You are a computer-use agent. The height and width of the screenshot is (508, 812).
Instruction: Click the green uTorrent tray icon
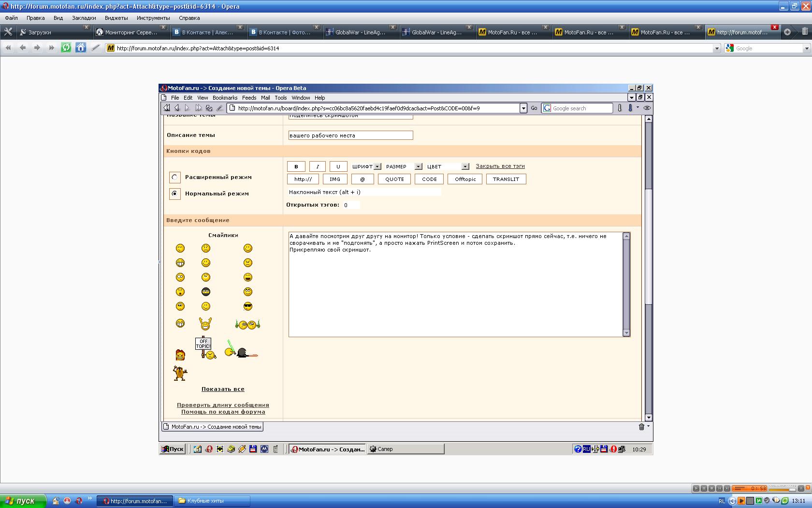[x=759, y=501]
